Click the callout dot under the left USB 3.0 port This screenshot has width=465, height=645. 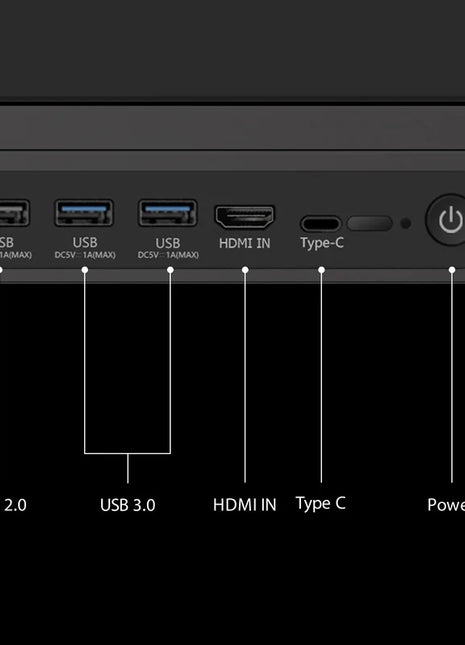(85, 270)
